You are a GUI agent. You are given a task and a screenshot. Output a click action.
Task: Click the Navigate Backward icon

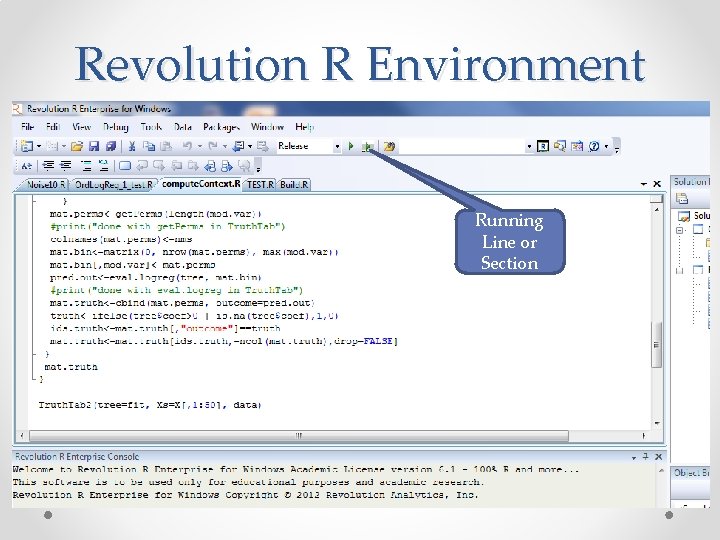tap(238, 146)
